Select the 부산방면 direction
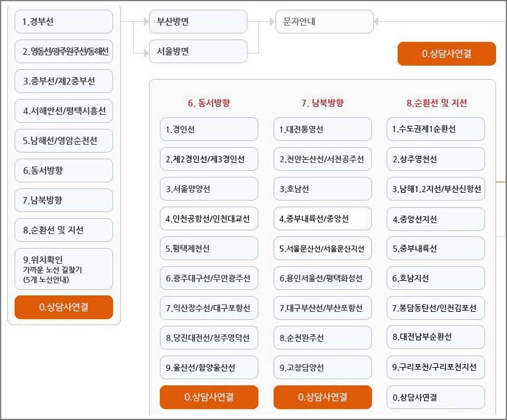The height and width of the screenshot is (420, 507). pyautogui.click(x=198, y=21)
